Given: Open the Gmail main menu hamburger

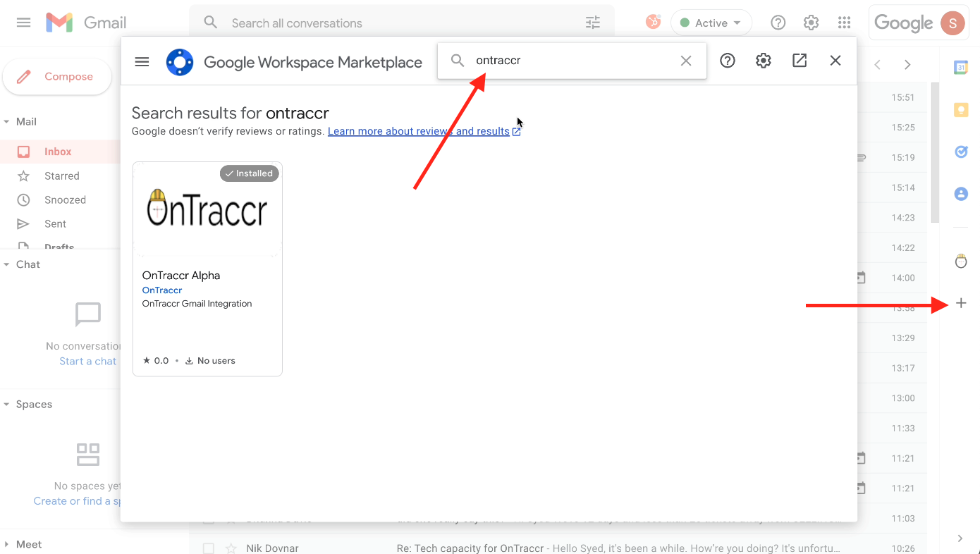Looking at the screenshot, I should click(23, 23).
